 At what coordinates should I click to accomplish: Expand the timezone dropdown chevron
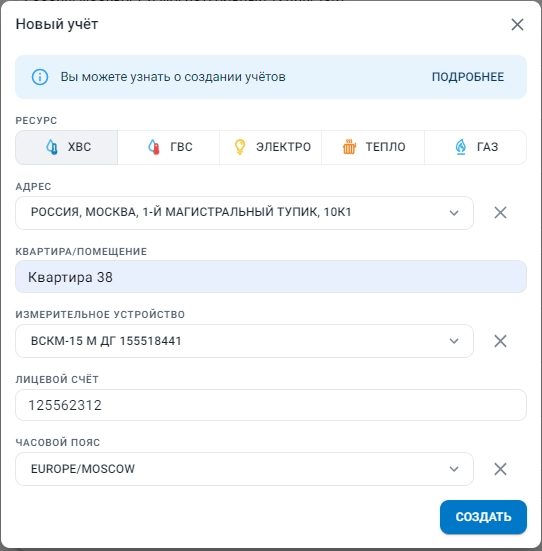point(454,469)
